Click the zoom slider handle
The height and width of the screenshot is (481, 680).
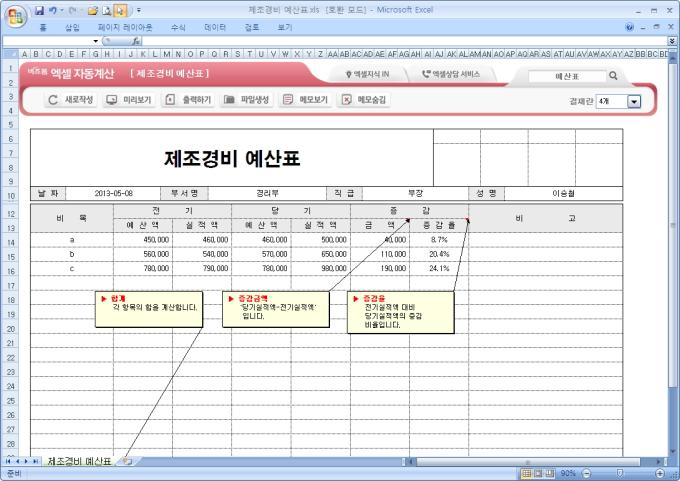click(620, 473)
